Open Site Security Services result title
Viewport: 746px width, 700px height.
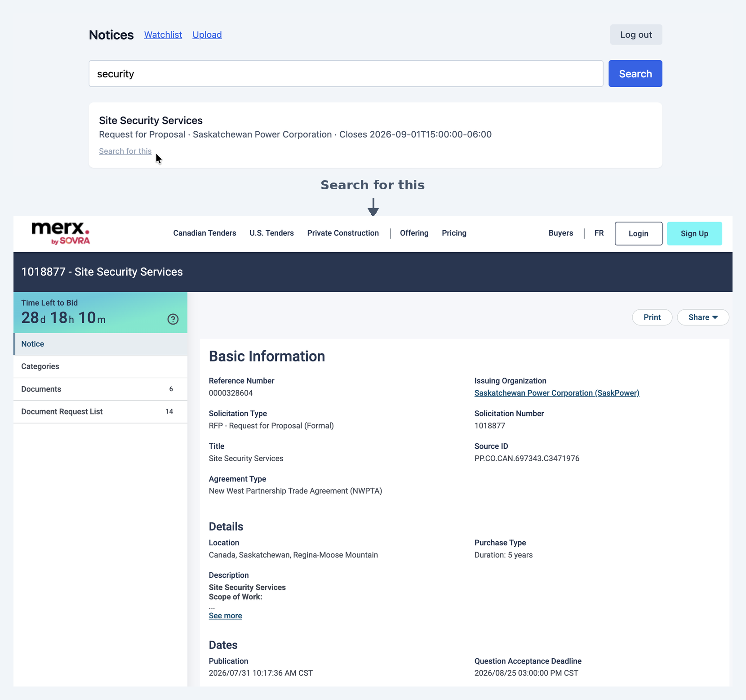click(151, 120)
